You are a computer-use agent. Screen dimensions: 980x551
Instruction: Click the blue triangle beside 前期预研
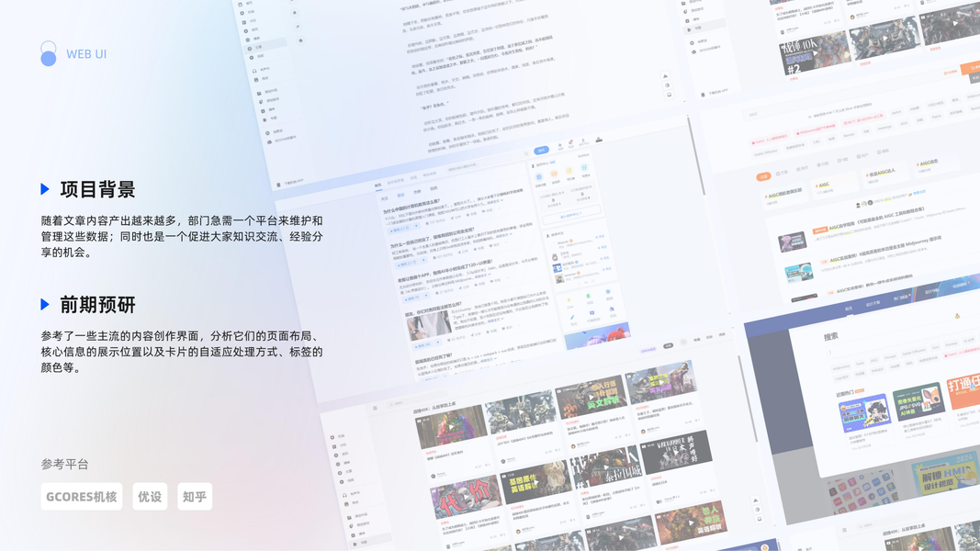click(45, 304)
